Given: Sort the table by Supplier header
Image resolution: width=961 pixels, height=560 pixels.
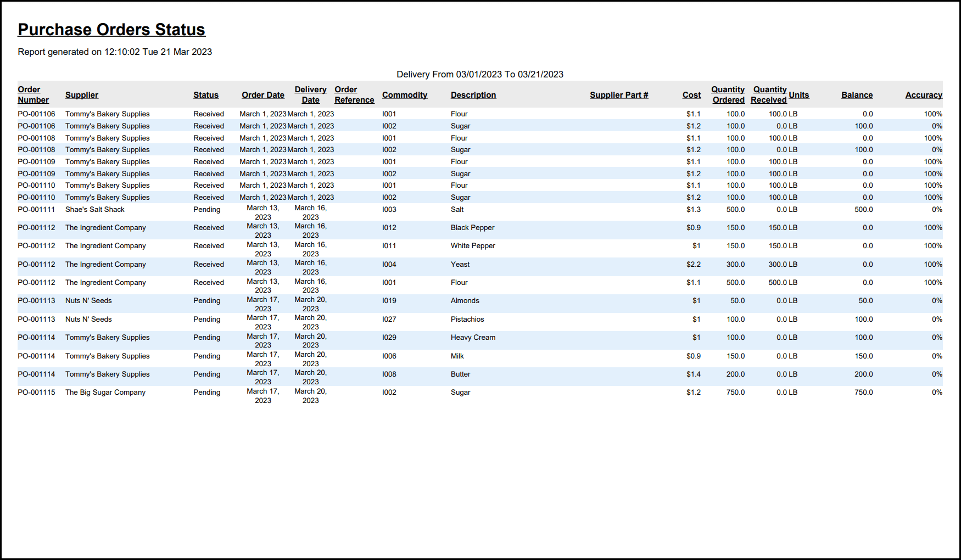Looking at the screenshot, I should coord(81,94).
